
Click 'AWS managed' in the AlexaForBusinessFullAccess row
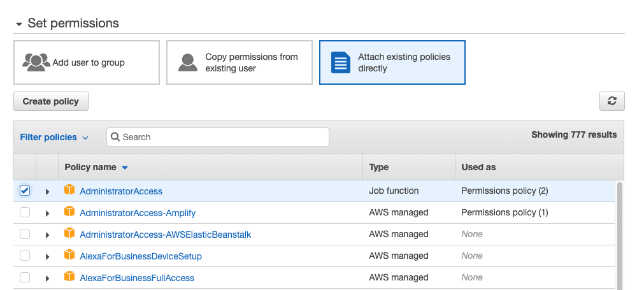click(x=398, y=278)
